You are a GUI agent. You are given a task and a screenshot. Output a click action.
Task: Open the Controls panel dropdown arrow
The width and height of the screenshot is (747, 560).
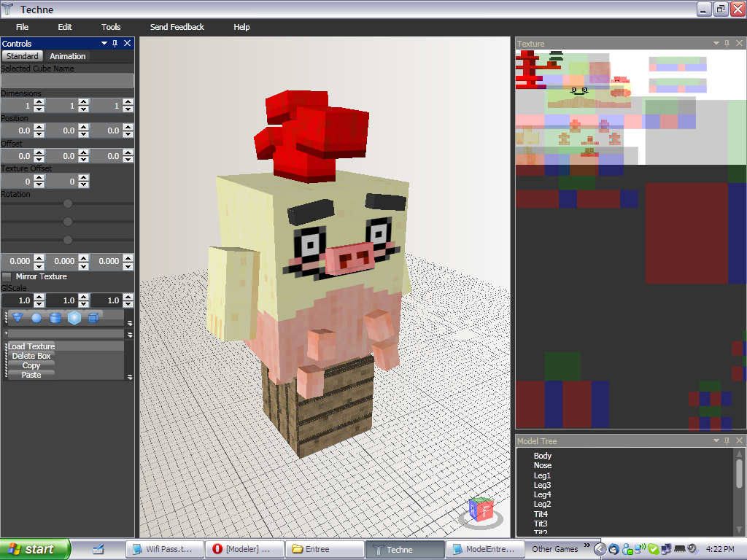[x=104, y=43]
